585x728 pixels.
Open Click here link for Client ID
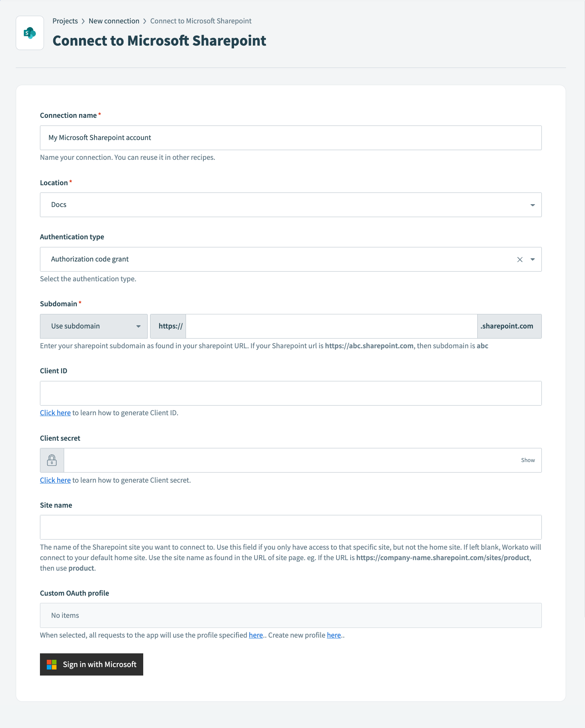[55, 413]
